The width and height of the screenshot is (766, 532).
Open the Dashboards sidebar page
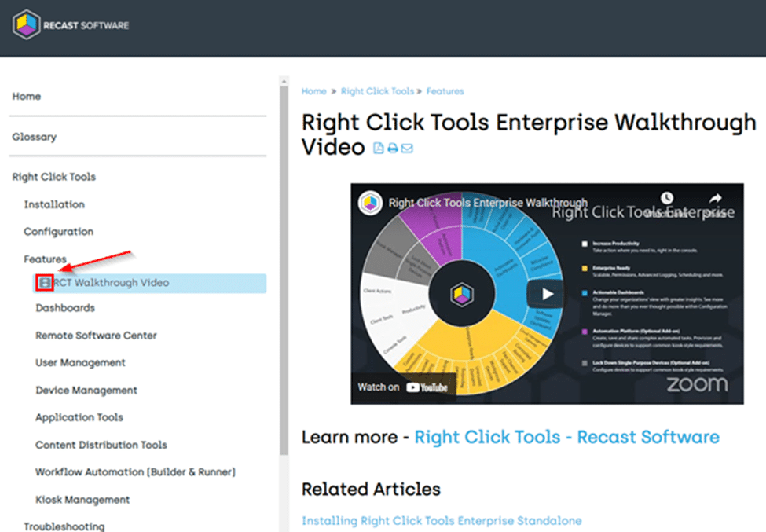(x=65, y=308)
